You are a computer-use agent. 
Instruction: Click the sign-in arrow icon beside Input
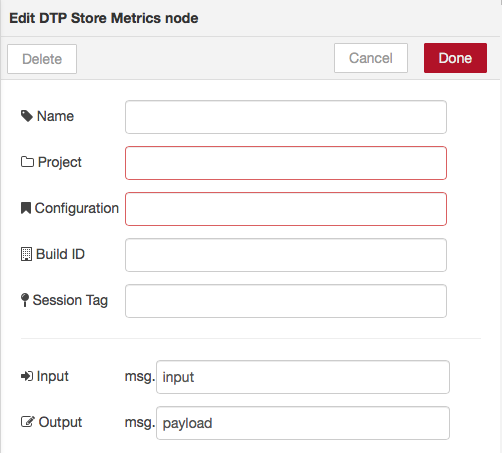[27, 376]
